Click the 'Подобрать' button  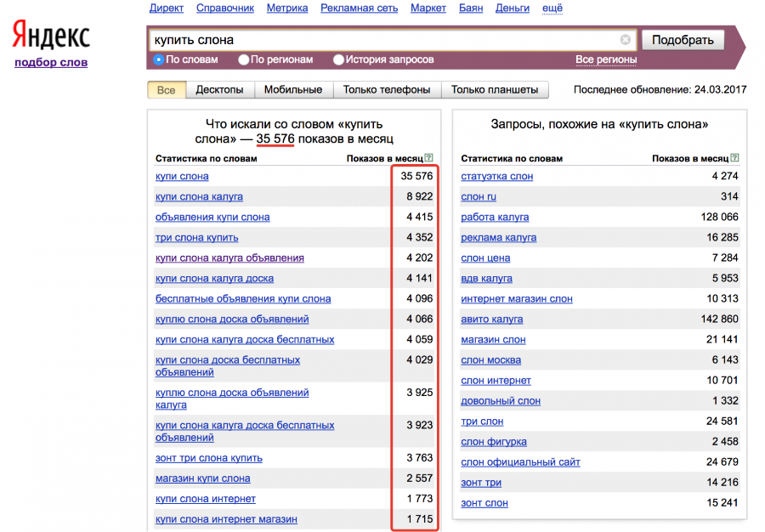coord(683,40)
